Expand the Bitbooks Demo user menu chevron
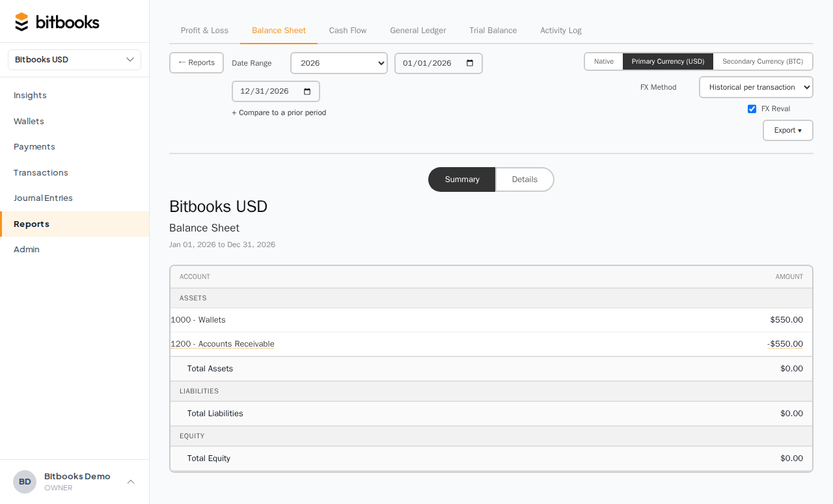Viewport: 833px width, 504px height. click(x=131, y=482)
